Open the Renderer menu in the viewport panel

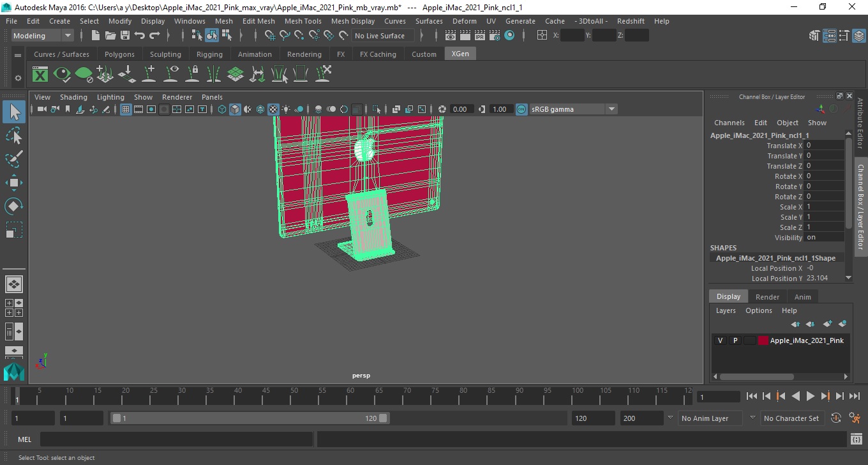[177, 97]
